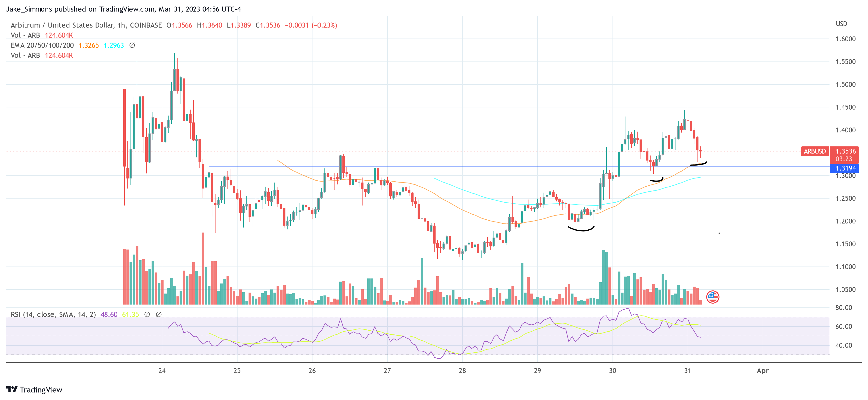Screen dimensions: 868x400
Task: Click date label 28 on time axis
Action: pos(462,371)
